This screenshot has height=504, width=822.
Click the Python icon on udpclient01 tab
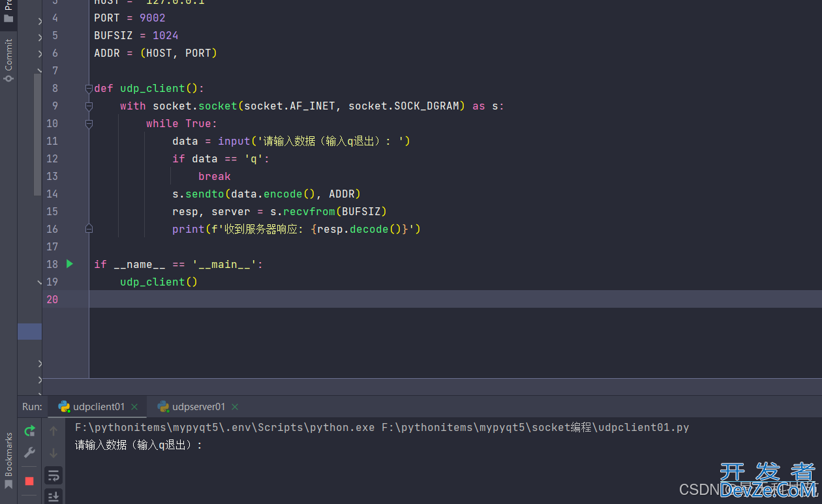(64, 407)
